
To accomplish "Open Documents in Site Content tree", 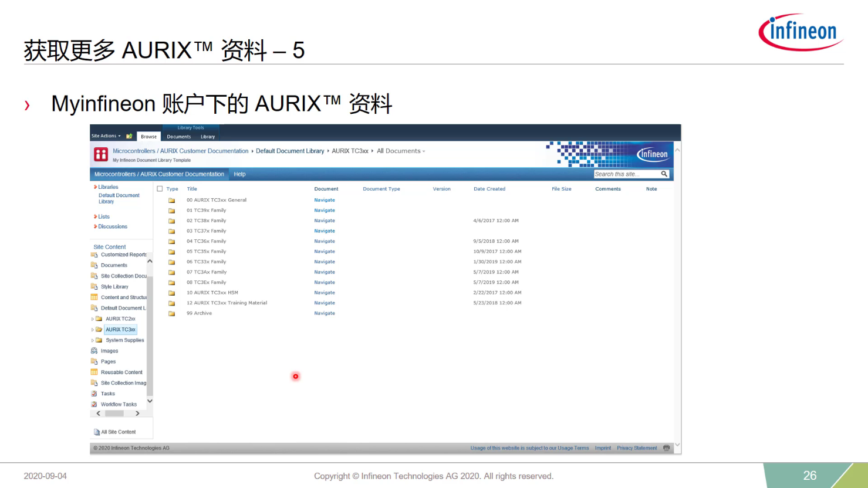I will (x=114, y=265).
